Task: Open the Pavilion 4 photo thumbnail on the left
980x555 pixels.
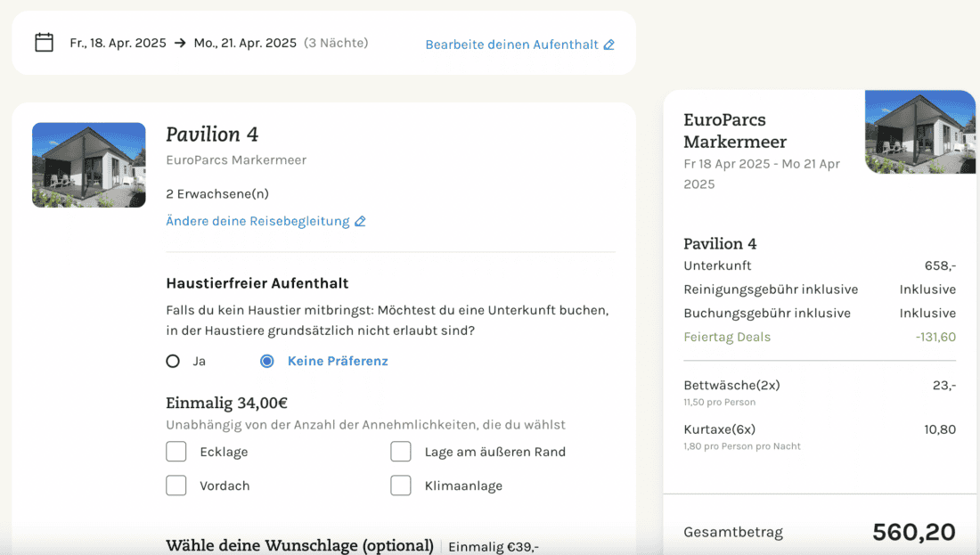Action: click(x=89, y=165)
